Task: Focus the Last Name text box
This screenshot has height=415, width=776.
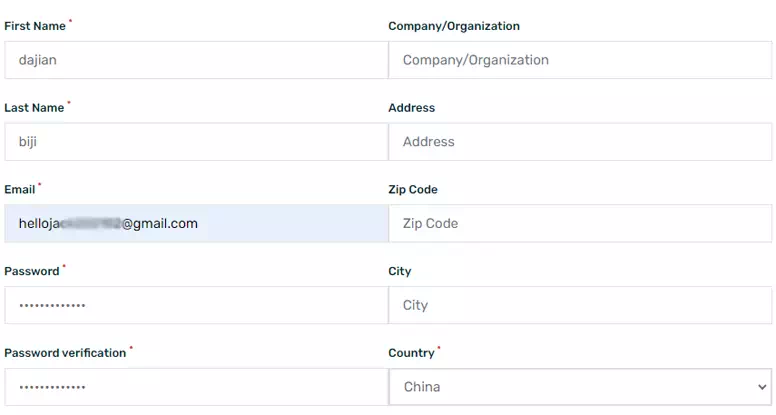Action: (x=195, y=142)
